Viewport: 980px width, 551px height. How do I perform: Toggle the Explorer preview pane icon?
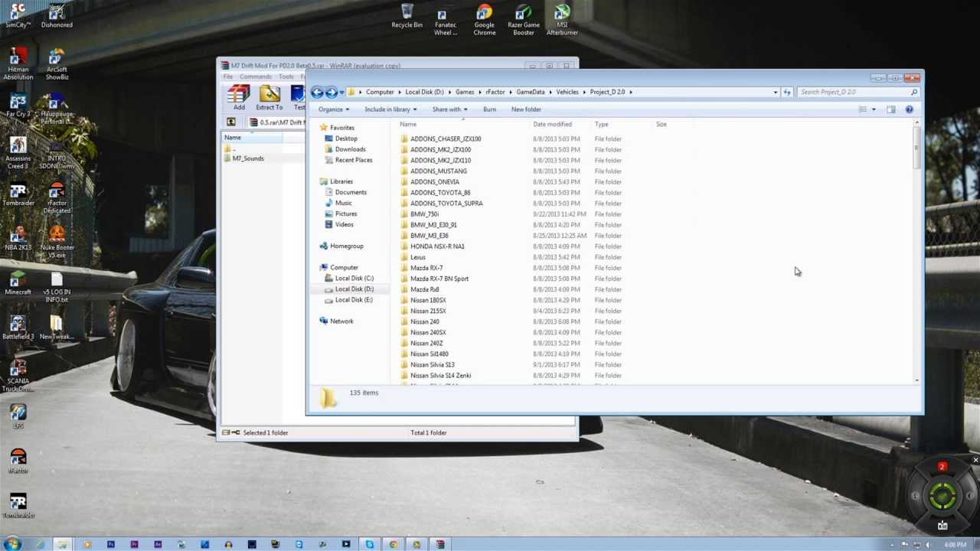coord(890,109)
